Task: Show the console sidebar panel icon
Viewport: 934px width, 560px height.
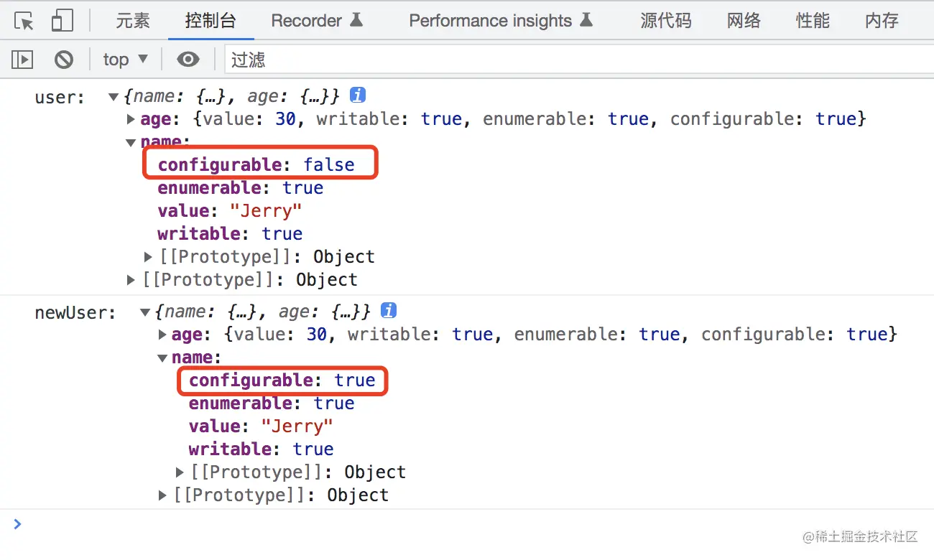Action: point(22,60)
